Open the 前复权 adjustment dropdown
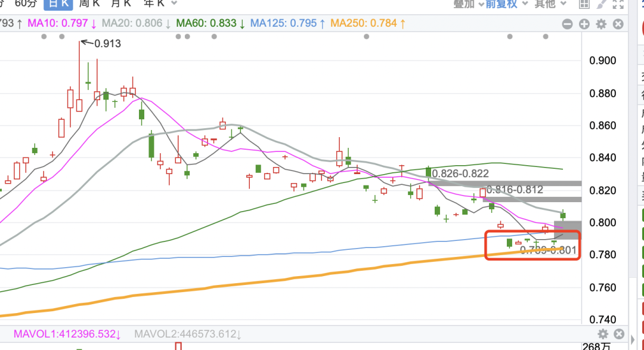The image size is (644, 350). [x=506, y=4]
